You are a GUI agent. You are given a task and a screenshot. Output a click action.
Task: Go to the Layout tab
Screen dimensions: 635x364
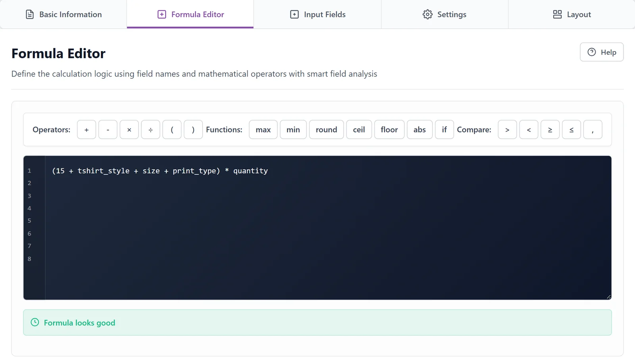click(571, 14)
